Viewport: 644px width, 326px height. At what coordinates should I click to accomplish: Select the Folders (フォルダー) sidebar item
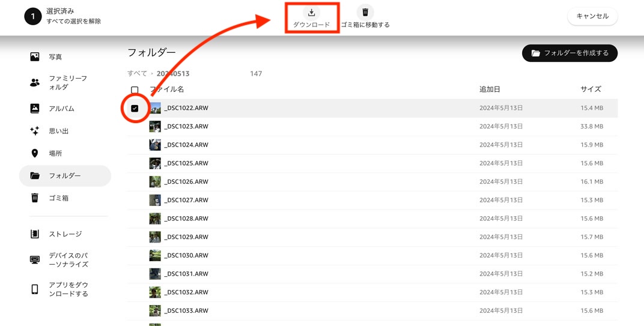[x=65, y=176]
